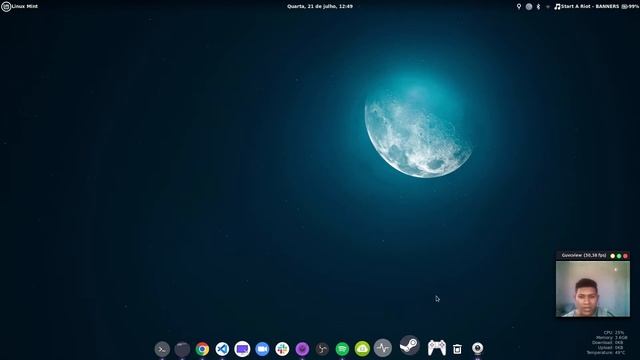Open the battery 99% indicator

tap(630, 7)
